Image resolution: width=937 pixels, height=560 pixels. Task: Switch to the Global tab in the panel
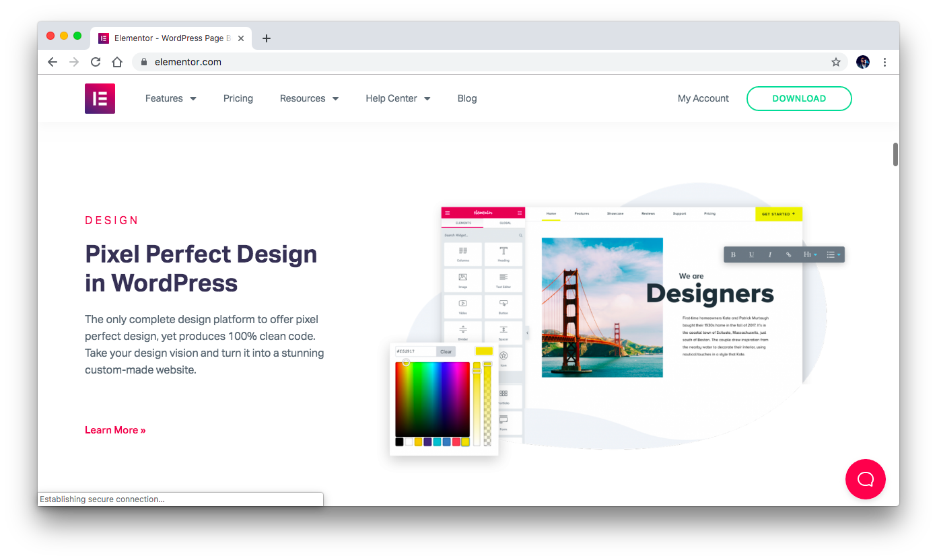coord(505,223)
